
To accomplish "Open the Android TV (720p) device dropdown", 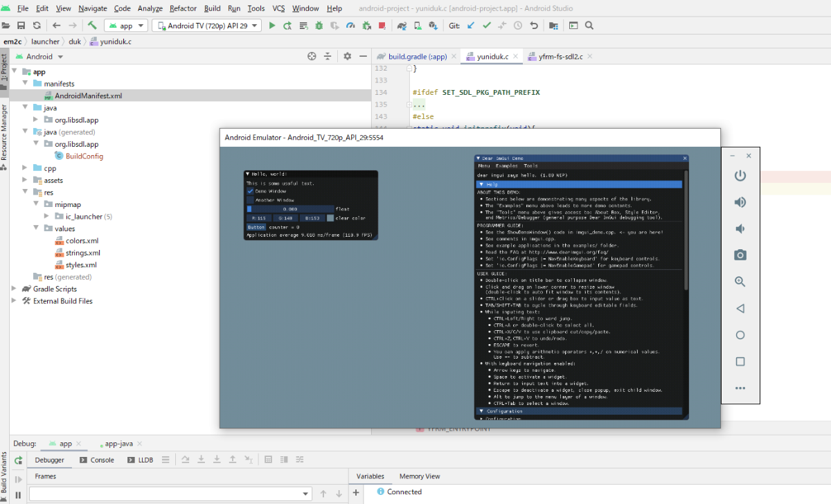I will (x=206, y=26).
